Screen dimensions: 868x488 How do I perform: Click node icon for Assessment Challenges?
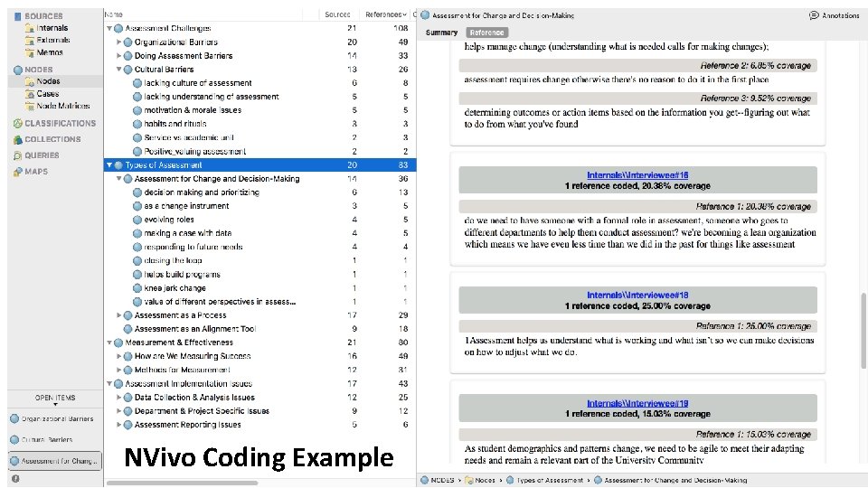[x=118, y=28]
